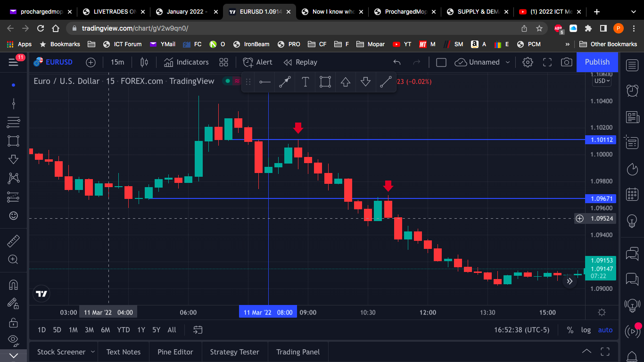
Task: Click the blue Publish button
Action: coord(597,62)
